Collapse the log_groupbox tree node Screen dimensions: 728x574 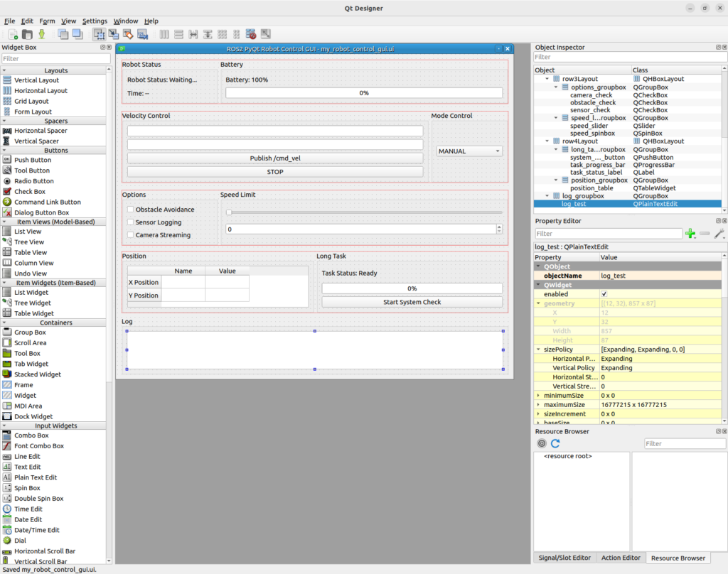pyautogui.click(x=547, y=196)
